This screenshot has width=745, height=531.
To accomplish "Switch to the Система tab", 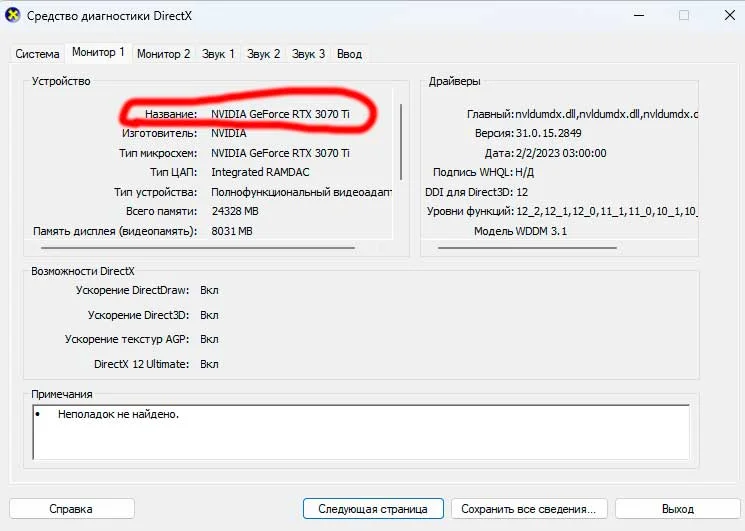I will 37,54.
